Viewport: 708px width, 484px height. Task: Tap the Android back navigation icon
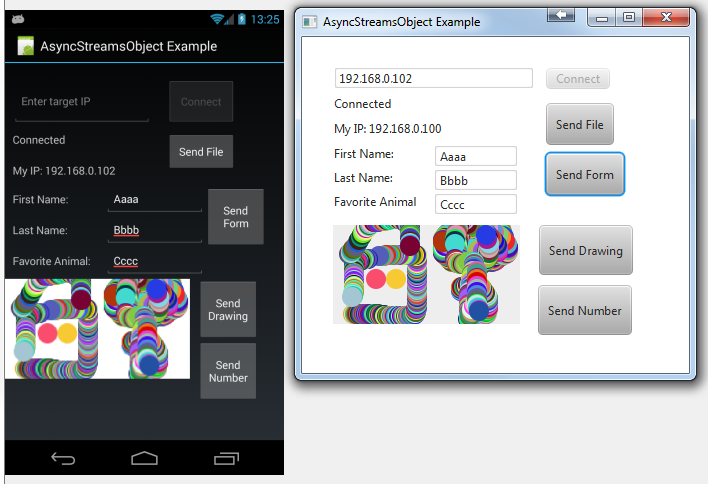pos(63,458)
